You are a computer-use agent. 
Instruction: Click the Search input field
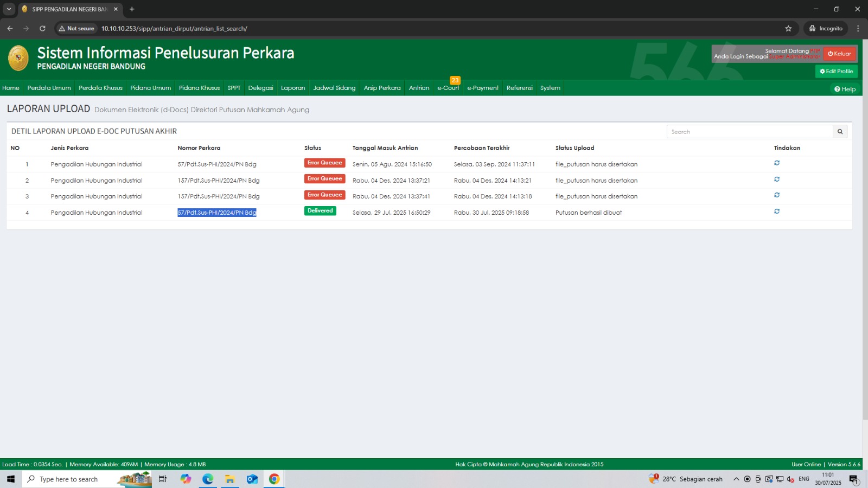(749, 132)
